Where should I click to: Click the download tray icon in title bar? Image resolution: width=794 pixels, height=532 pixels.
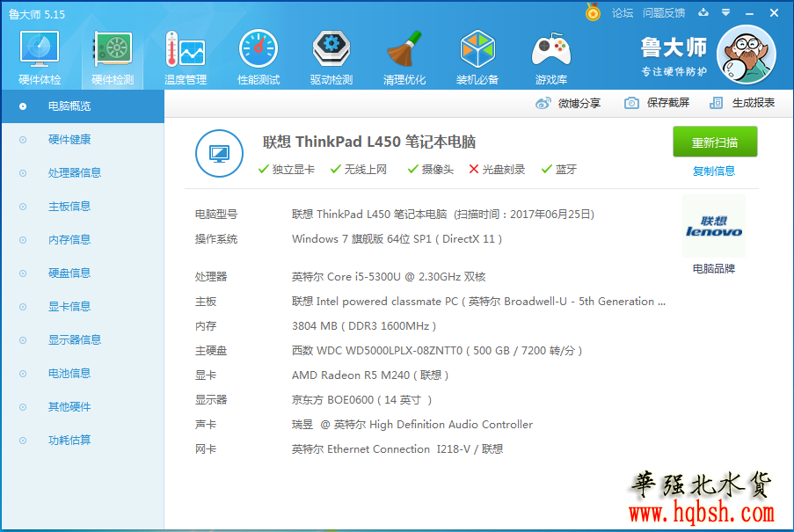tap(703, 12)
